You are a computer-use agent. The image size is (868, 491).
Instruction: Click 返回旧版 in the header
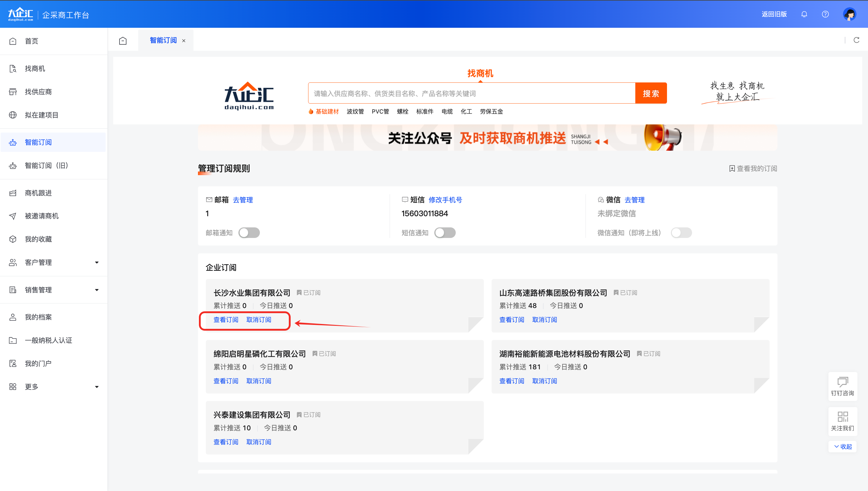pyautogui.click(x=774, y=14)
